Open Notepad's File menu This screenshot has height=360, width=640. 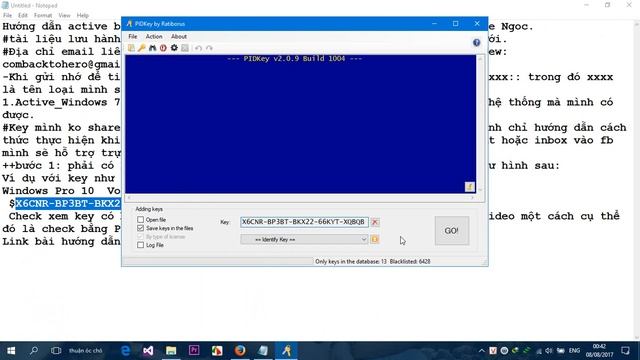tap(7, 15)
